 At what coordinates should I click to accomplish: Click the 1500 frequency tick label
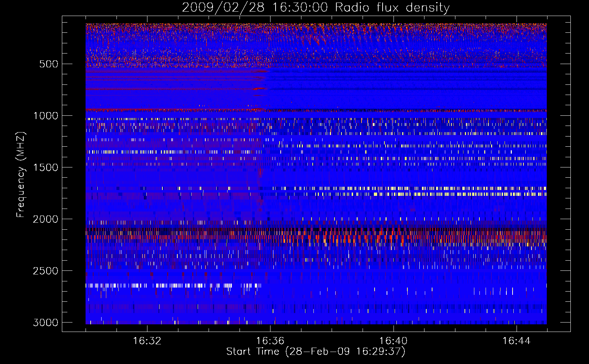pyautogui.click(x=46, y=167)
